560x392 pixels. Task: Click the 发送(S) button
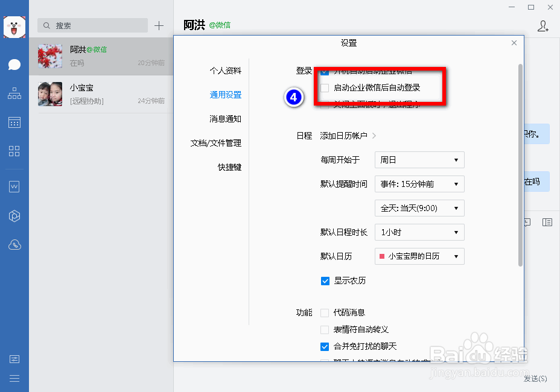tap(534, 379)
